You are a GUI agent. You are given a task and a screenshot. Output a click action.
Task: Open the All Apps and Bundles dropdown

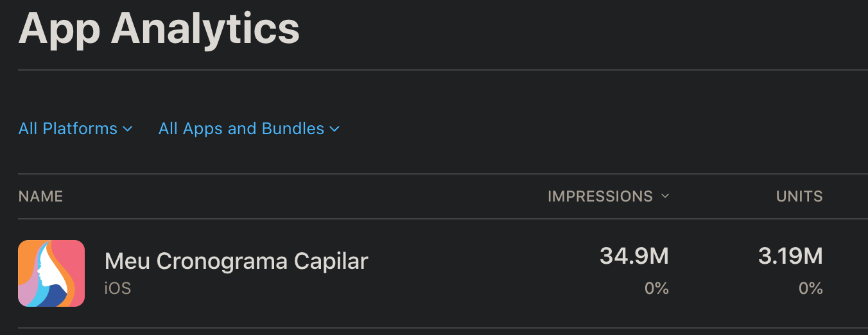tap(248, 128)
